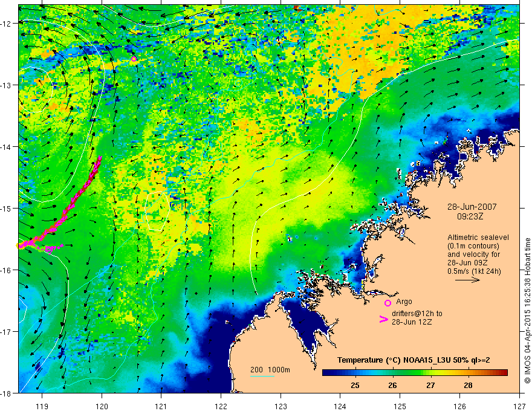Click the 'Argo' legend label
The height and width of the screenshot is (411, 532).
point(404,302)
